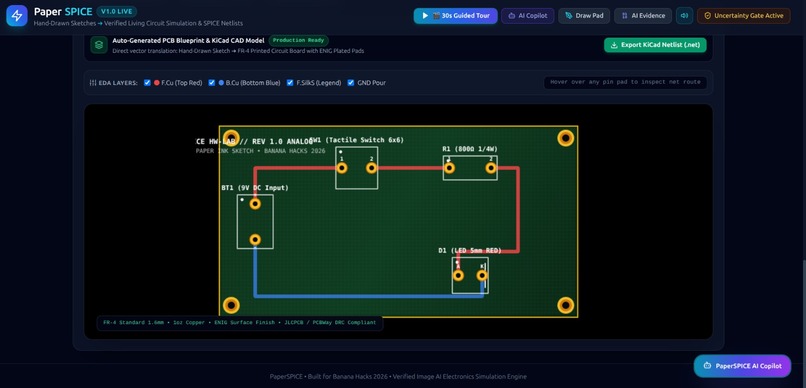Click the top-left mounting hole
The image size is (806, 388).
[x=231, y=137]
